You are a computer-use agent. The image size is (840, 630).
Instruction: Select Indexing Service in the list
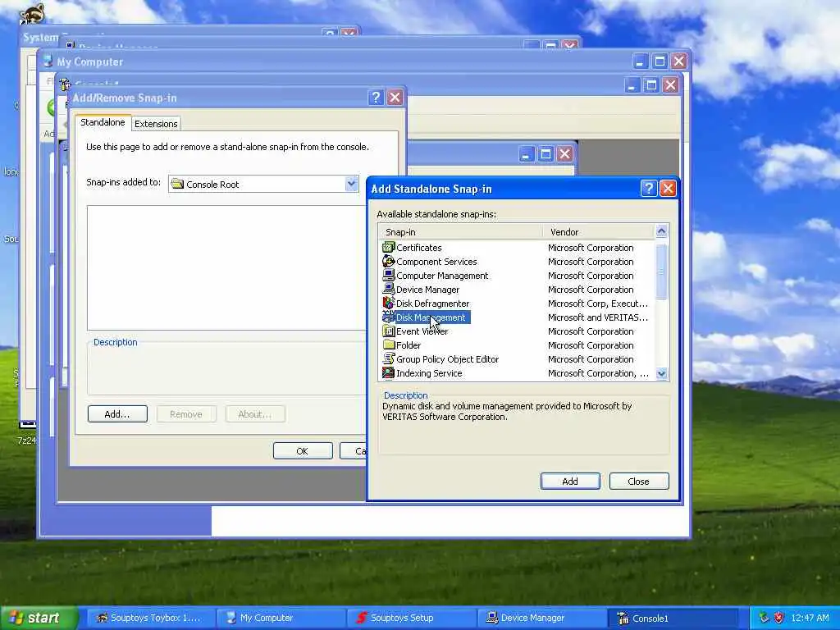(429, 373)
